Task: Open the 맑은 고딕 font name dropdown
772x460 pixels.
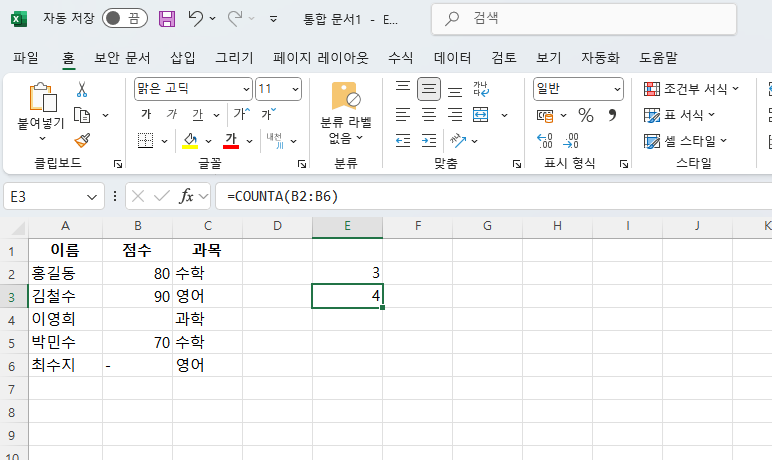Action: pyautogui.click(x=247, y=89)
